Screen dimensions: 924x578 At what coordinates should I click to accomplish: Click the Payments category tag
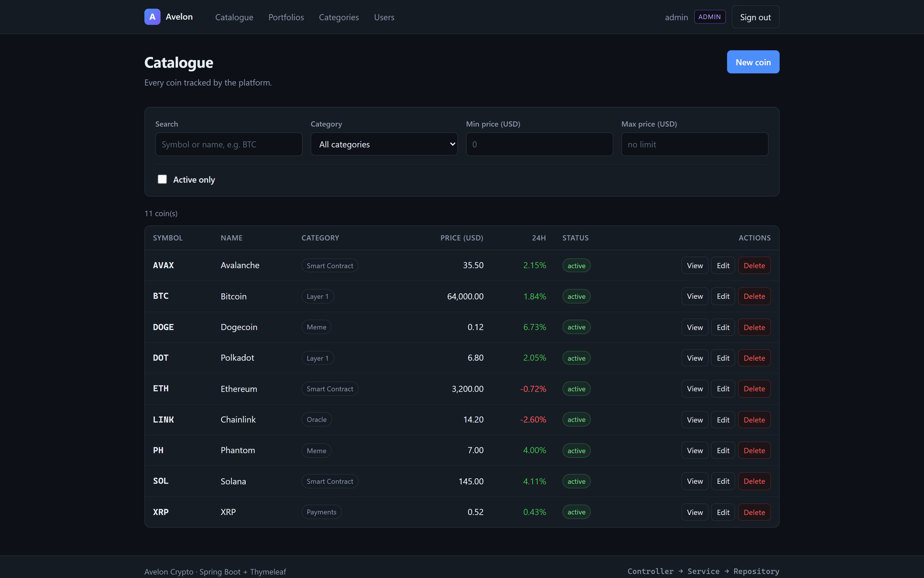(321, 512)
